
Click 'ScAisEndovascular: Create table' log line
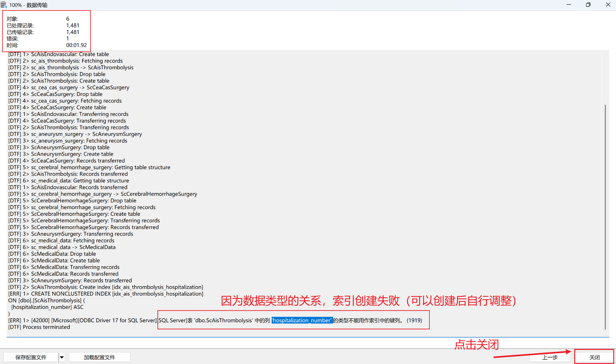click(59, 54)
